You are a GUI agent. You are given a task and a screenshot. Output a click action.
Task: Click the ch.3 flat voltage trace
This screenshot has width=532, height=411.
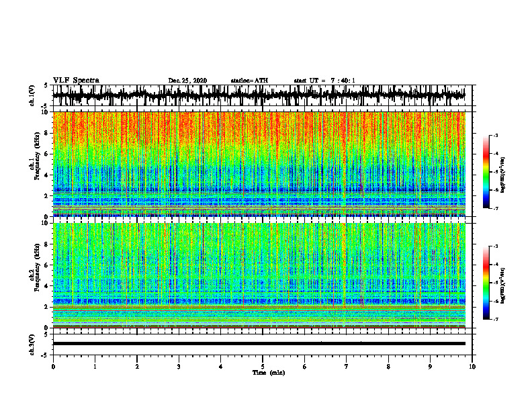click(x=259, y=344)
